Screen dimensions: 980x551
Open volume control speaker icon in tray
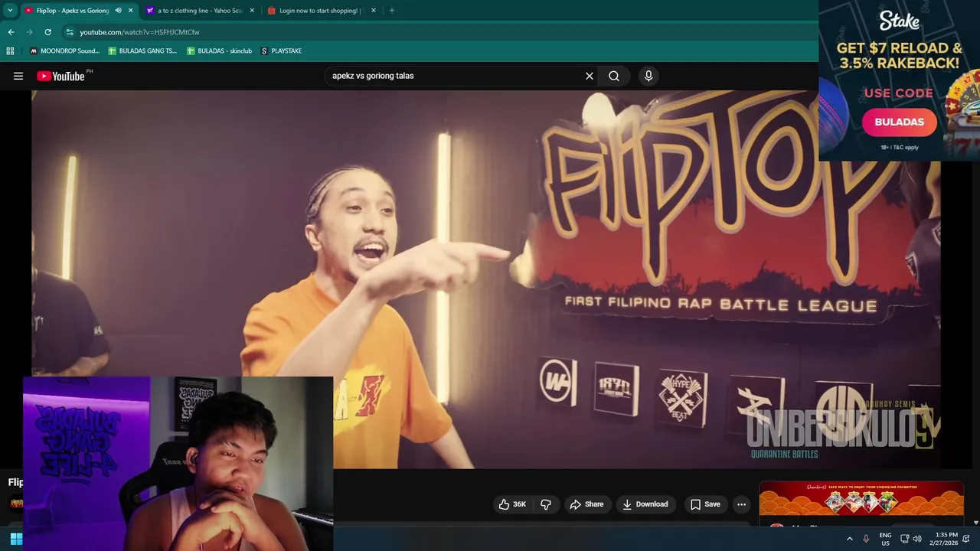[917, 539]
